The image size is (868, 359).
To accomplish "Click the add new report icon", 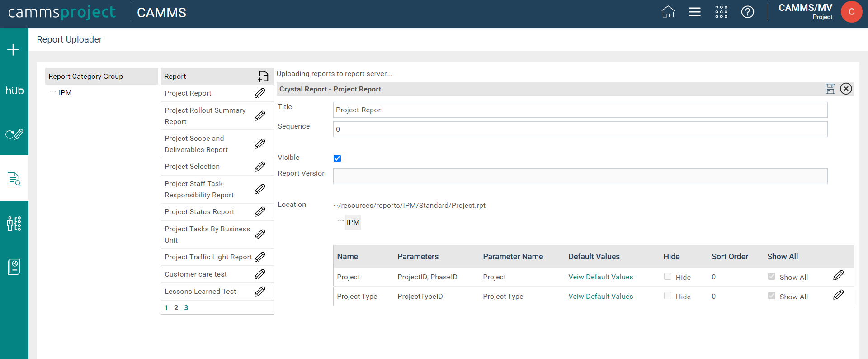I will 263,76.
